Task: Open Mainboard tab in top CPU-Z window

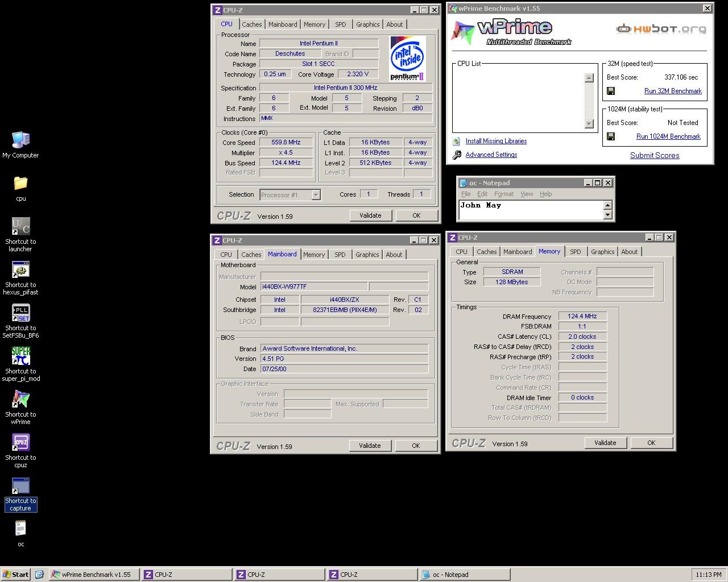Action: (x=283, y=24)
